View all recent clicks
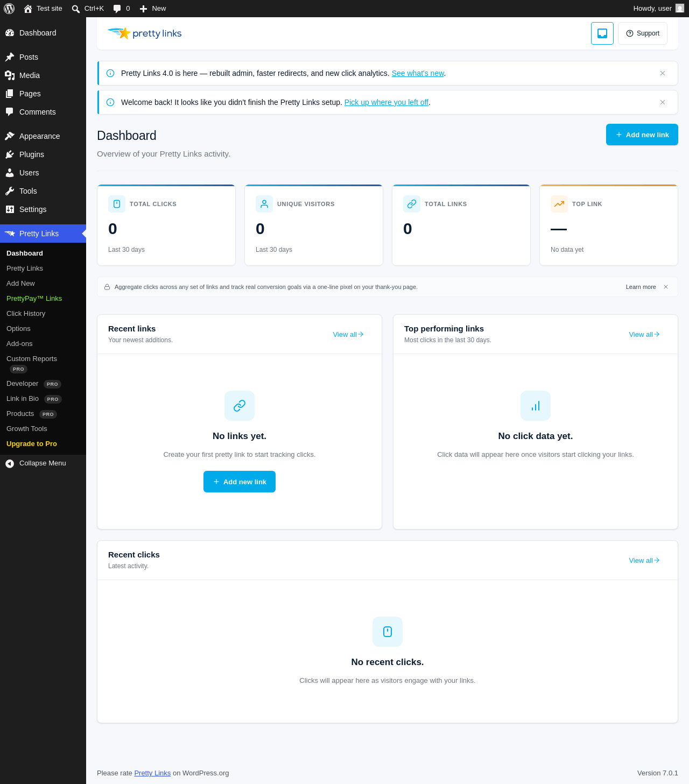Viewport: 689px width, 784px height. click(x=644, y=560)
